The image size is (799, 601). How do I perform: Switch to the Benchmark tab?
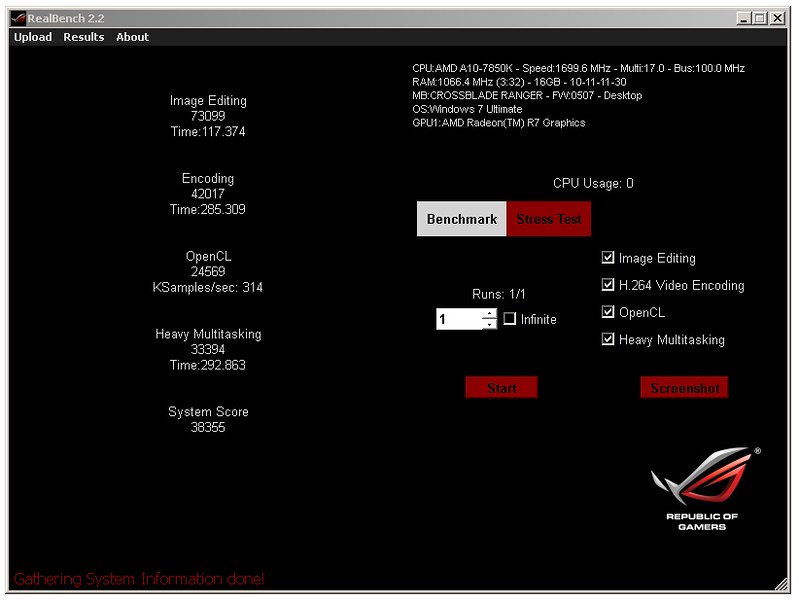(x=462, y=219)
